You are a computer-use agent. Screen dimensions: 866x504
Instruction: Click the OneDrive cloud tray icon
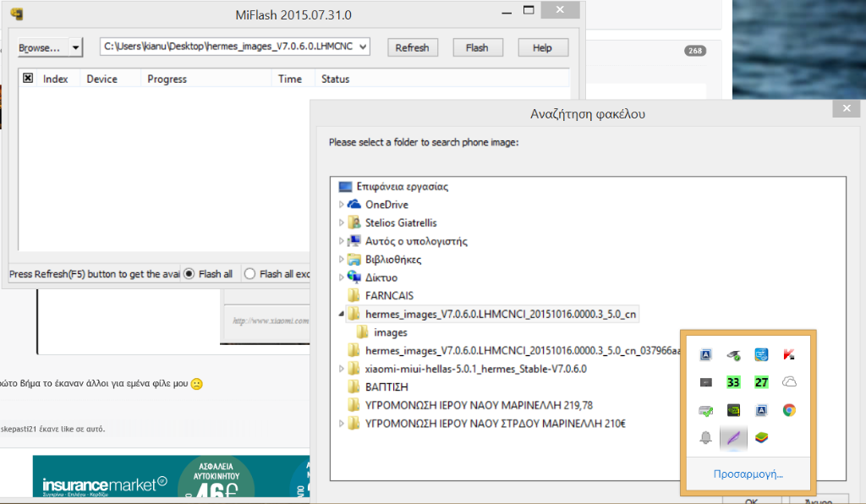pos(788,382)
